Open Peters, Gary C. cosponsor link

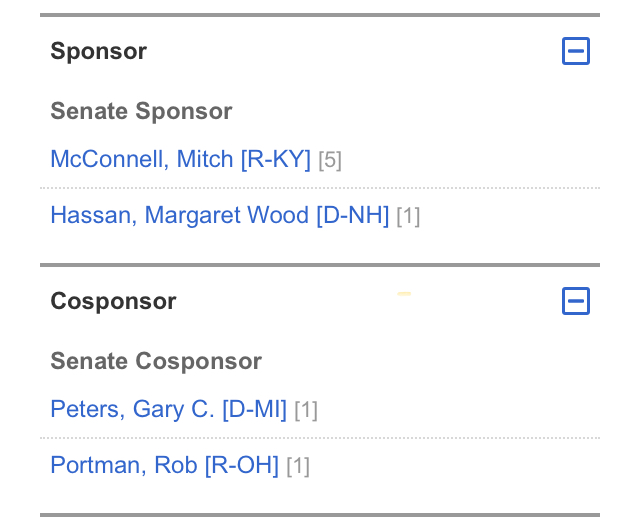(132, 409)
